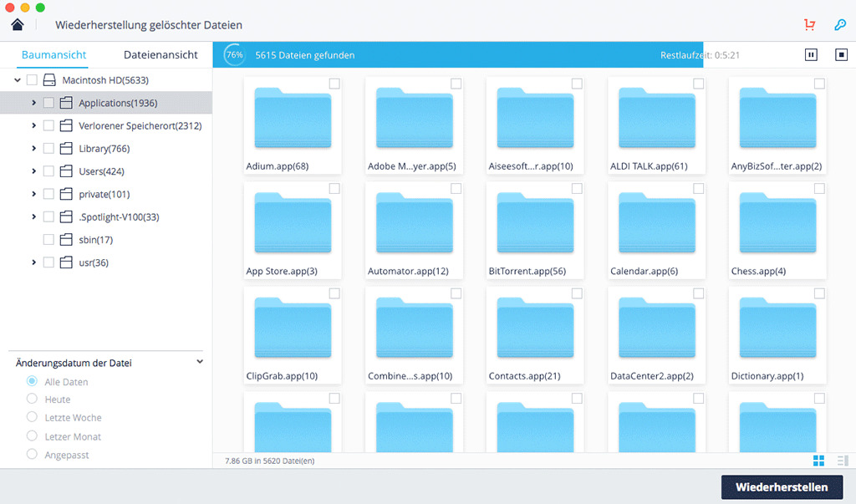Expand the private(101) node

(x=33, y=194)
